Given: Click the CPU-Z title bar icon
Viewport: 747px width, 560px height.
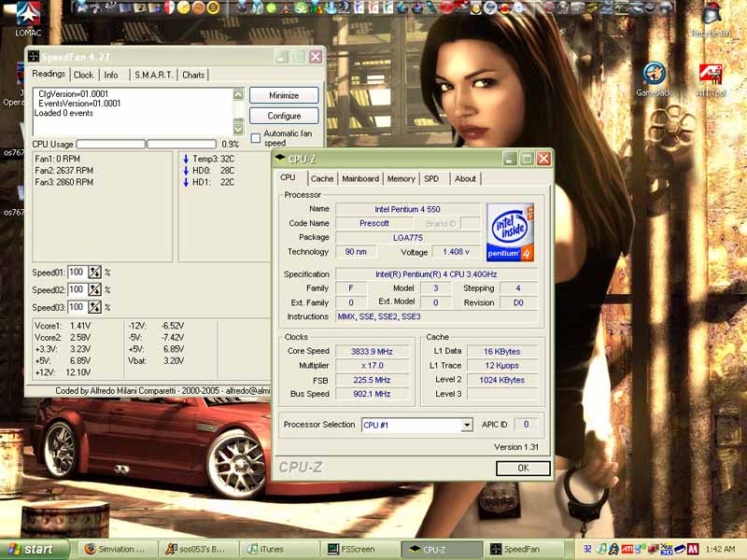Looking at the screenshot, I should click(280, 159).
